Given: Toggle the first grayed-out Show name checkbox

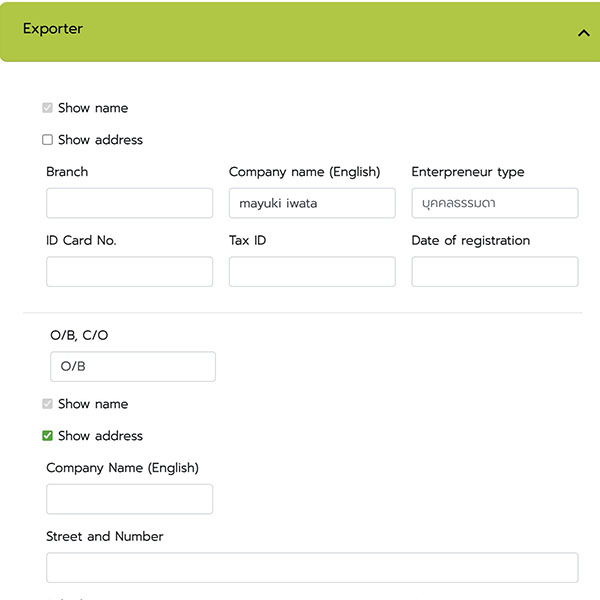Looking at the screenshot, I should (47, 108).
